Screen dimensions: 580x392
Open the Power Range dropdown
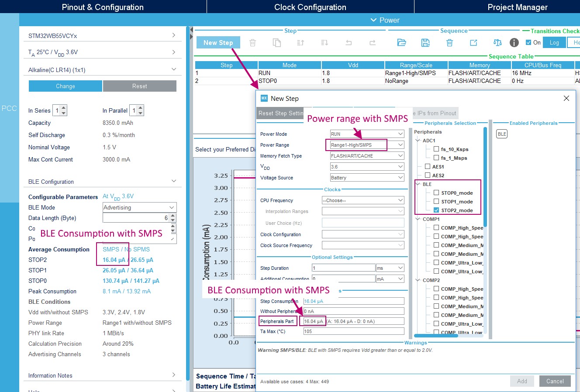pos(367,145)
